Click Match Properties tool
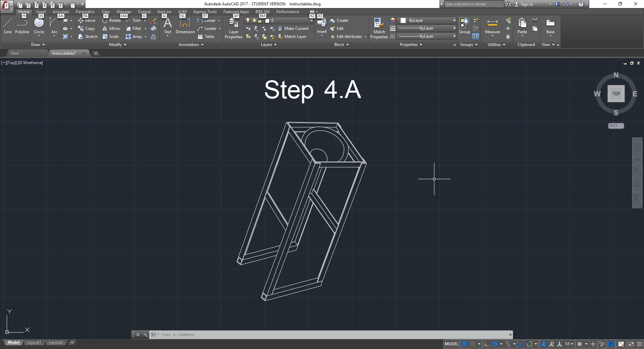The height and width of the screenshot is (349, 644). coord(379,29)
